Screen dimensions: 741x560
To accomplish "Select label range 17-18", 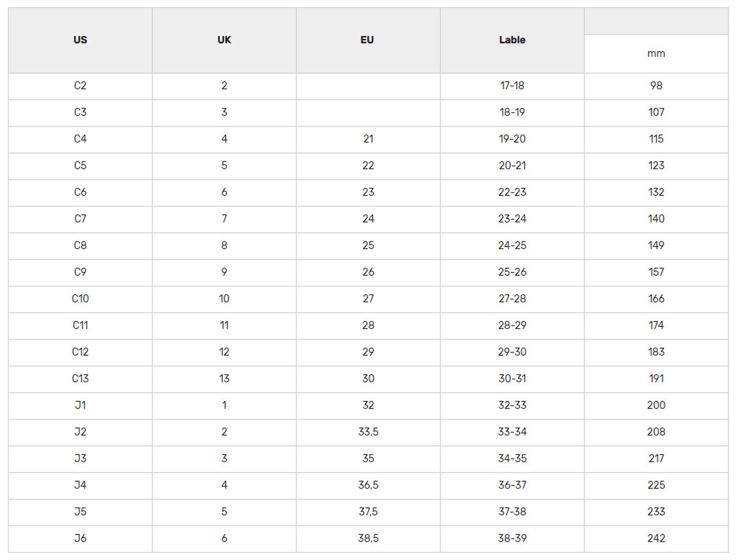I will [512, 86].
